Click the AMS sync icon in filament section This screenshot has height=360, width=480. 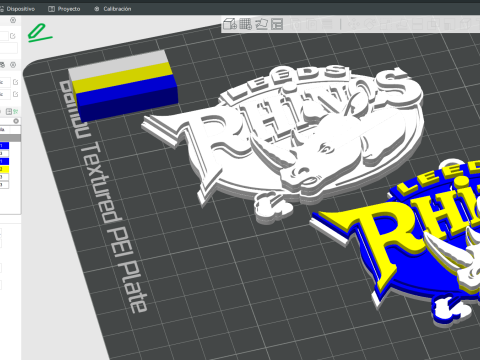2,65
